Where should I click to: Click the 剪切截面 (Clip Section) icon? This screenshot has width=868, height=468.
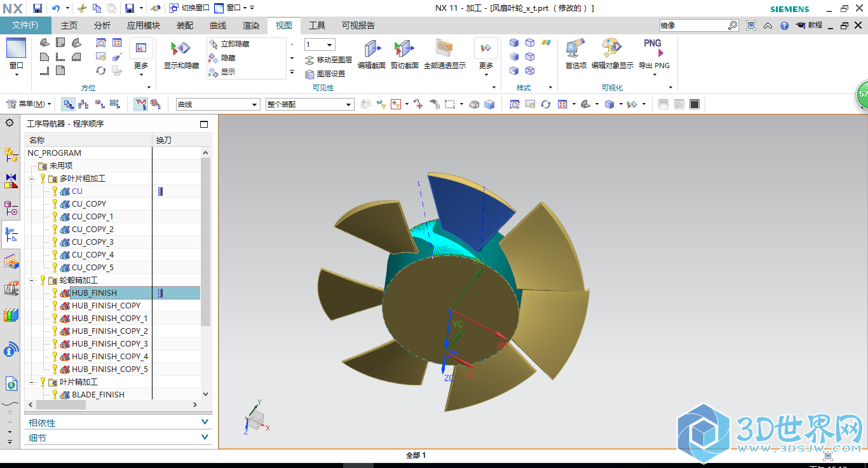pos(404,48)
